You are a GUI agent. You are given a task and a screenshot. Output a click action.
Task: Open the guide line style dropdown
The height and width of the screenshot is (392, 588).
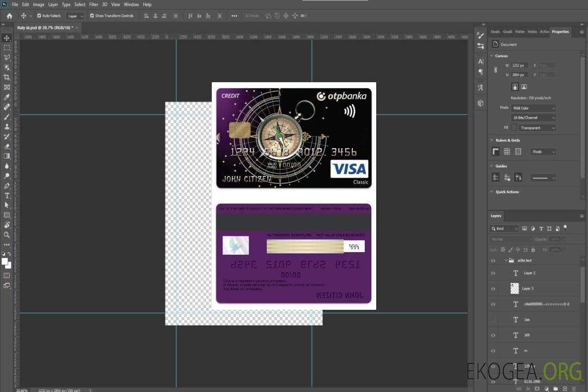543,178
